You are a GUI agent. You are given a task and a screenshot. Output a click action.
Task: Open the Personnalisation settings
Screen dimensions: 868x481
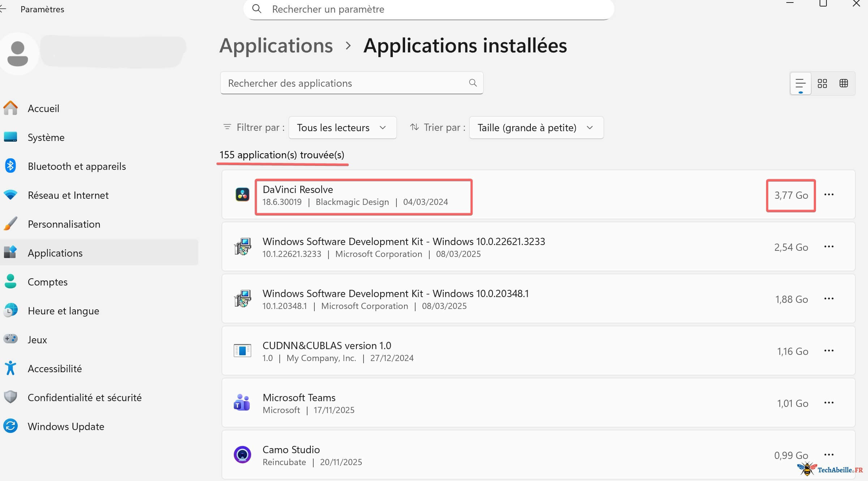[x=64, y=224]
